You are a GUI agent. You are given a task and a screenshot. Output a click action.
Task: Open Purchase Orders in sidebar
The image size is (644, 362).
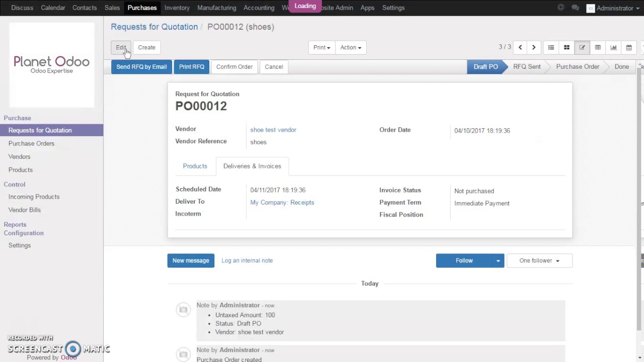tap(31, 143)
